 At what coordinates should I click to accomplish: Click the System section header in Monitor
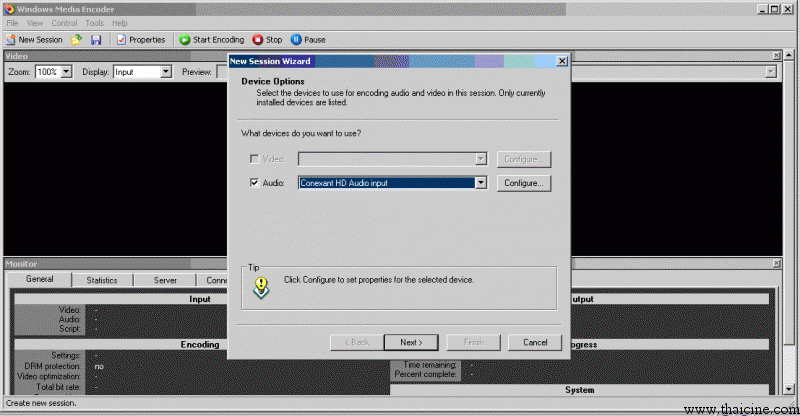580,390
